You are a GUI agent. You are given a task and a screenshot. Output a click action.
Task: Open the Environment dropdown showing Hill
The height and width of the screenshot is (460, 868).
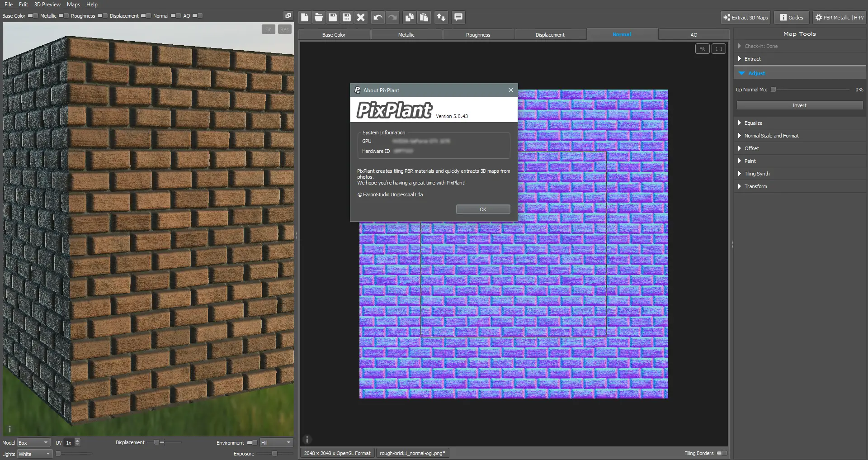(x=276, y=443)
